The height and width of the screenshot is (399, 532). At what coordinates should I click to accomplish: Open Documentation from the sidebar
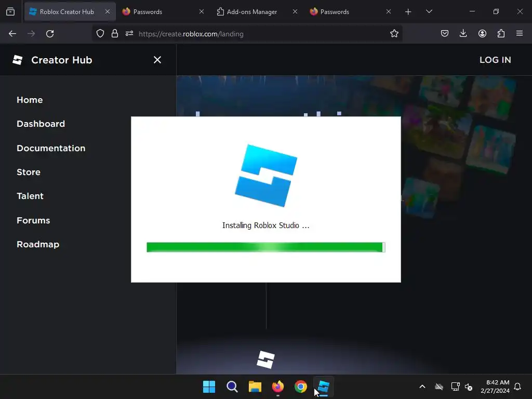point(51,148)
